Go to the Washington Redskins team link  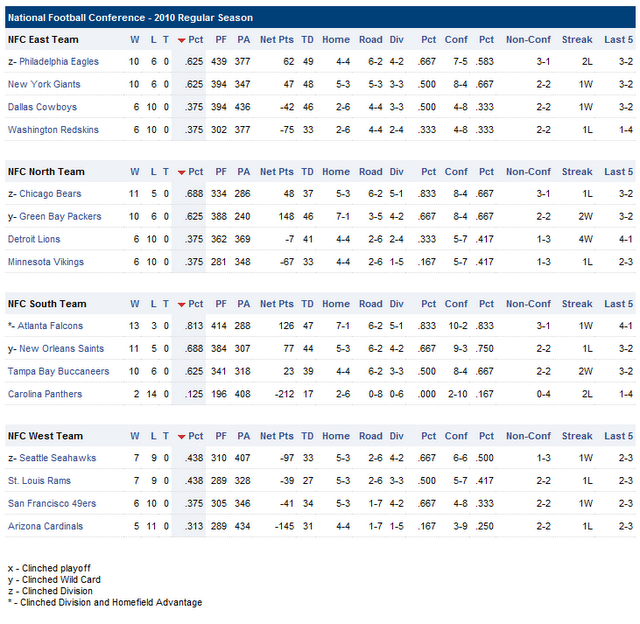(52, 130)
